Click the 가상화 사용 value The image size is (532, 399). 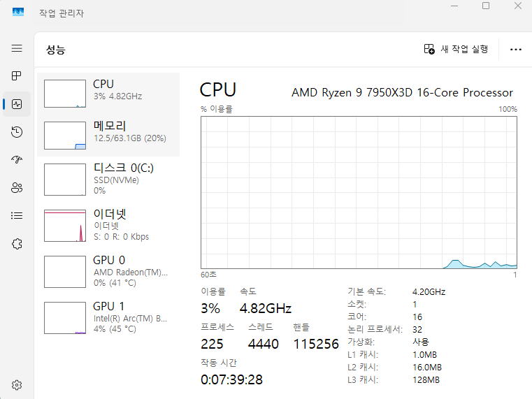point(421,342)
